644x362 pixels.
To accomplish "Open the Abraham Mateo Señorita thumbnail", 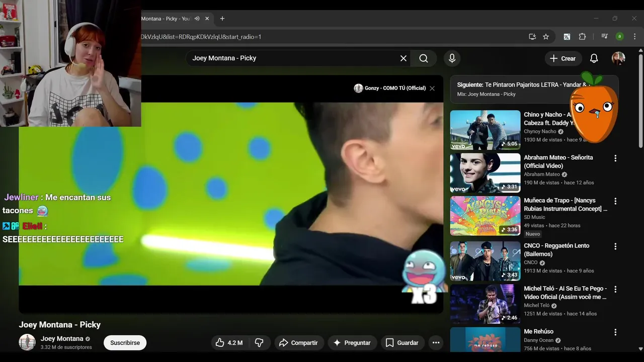I will [485, 173].
